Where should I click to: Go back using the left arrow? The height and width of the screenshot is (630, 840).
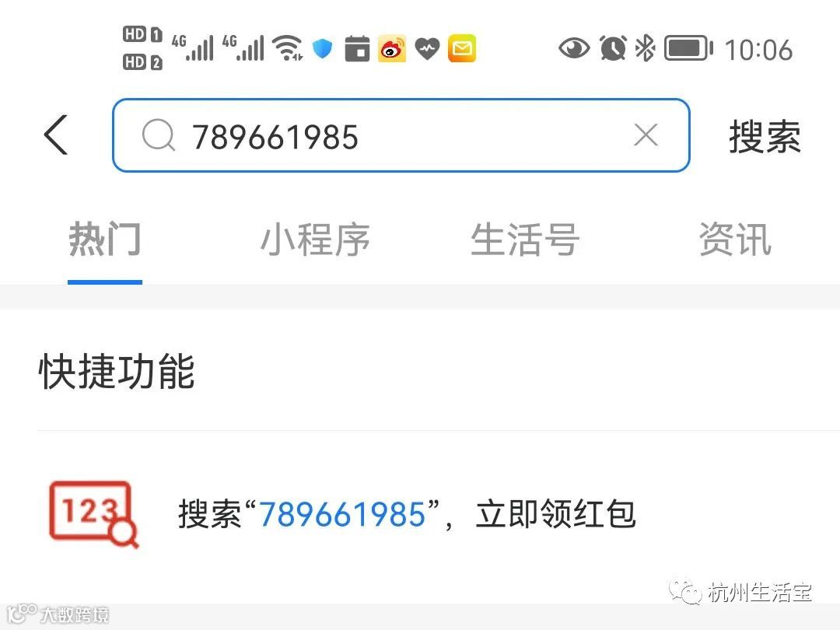(x=56, y=135)
